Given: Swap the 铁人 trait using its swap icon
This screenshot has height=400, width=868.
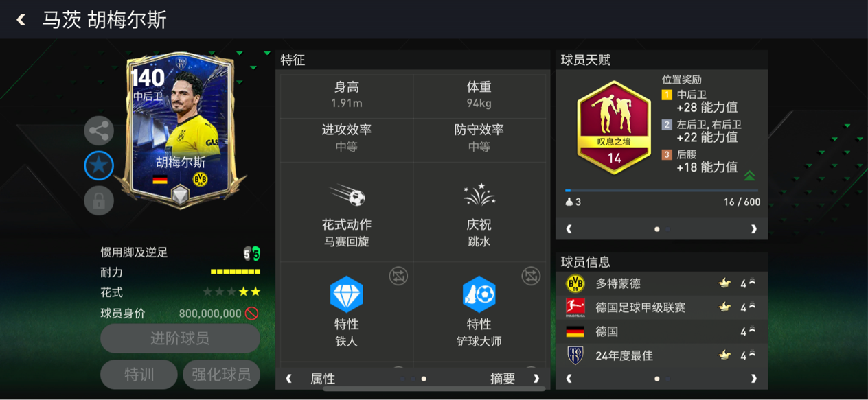Looking at the screenshot, I should (398, 276).
